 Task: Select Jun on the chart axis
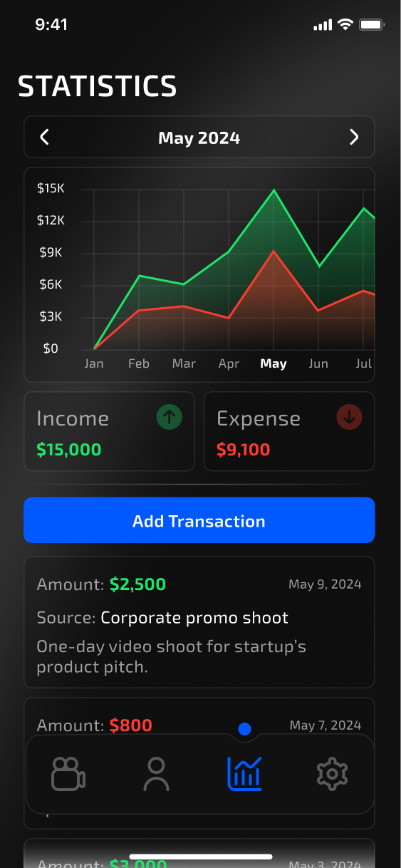tap(318, 363)
